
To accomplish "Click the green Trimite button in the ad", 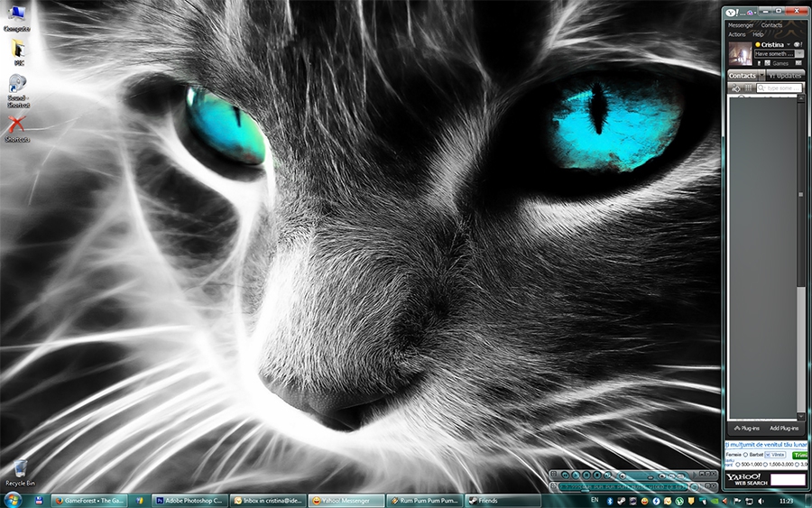I will click(x=800, y=455).
